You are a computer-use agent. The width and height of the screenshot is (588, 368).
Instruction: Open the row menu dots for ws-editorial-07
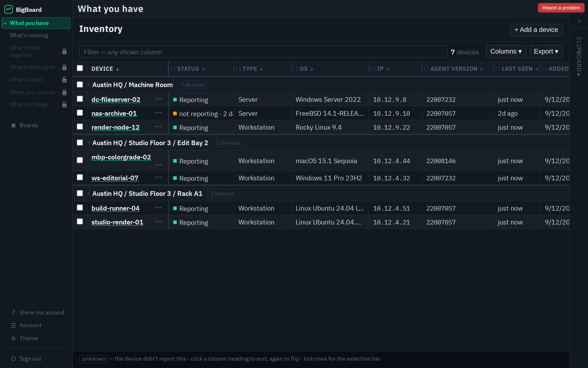pos(158,177)
